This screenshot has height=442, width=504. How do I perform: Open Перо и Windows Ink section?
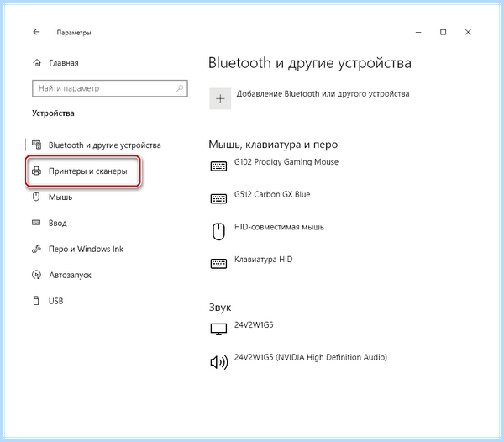tap(87, 249)
